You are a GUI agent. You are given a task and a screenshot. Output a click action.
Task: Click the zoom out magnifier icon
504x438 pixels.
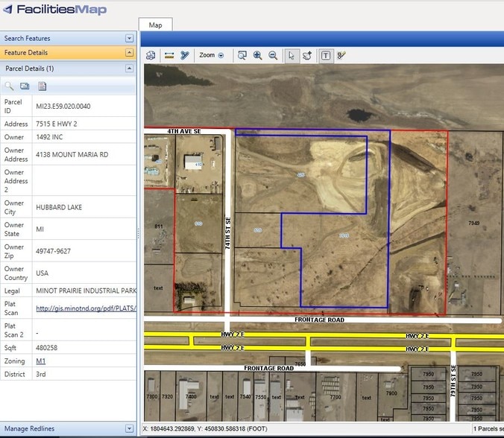[x=273, y=55]
